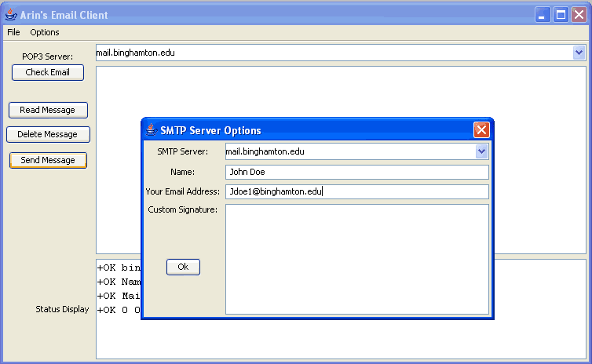Close Arin's Email Client main window

pos(579,15)
